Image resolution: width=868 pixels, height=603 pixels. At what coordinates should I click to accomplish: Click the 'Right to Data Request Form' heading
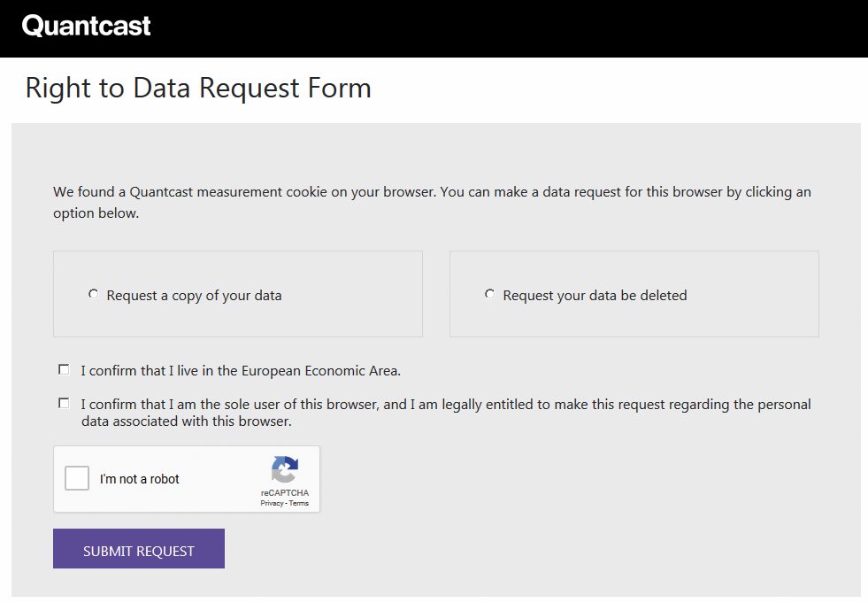[198, 89]
